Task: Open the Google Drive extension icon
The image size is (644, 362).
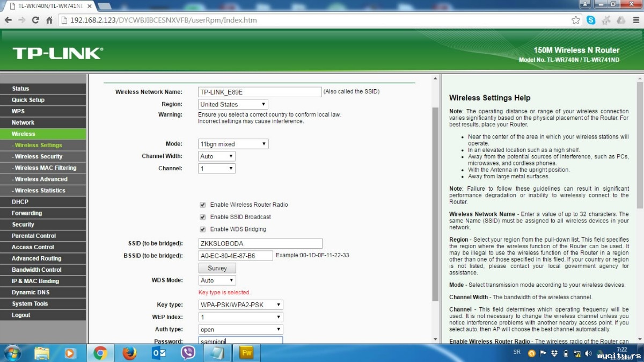Action: pos(621,20)
